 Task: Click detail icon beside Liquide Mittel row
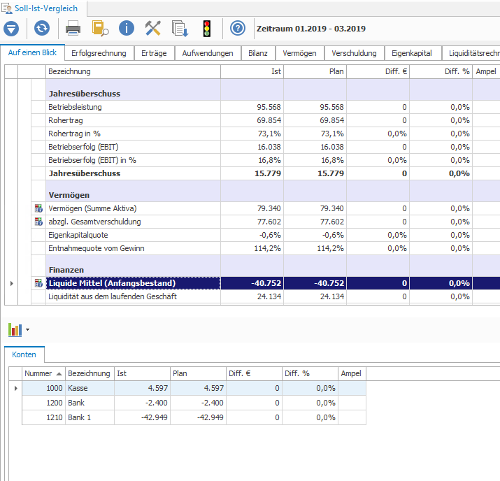(x=39, y=283)
